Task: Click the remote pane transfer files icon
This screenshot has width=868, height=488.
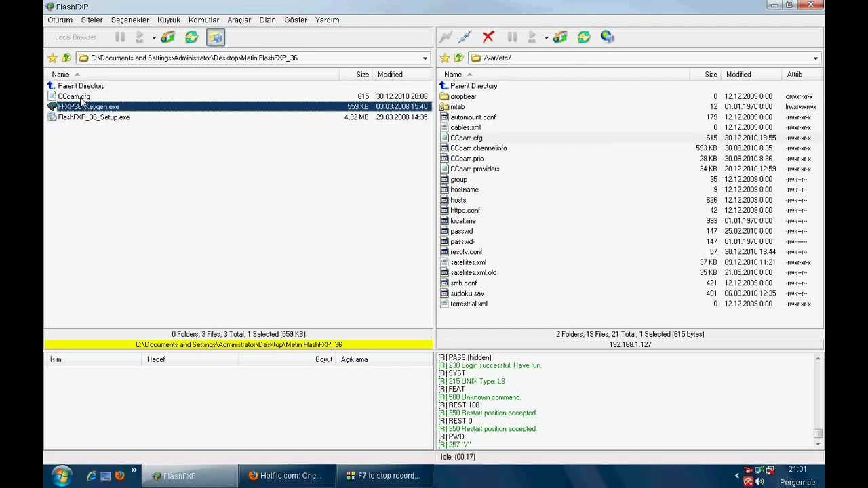Action: coord(560,37)
